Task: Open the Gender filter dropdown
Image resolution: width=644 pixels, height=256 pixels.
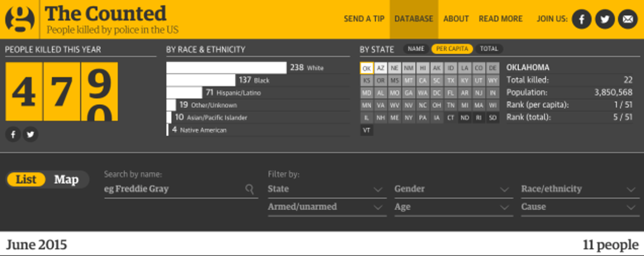Action: (x=453, y=189)
